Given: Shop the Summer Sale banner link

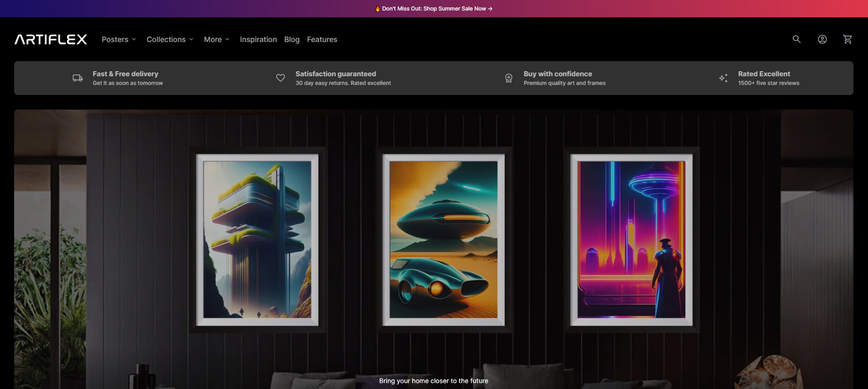Looking at the screenshot, I should click(x=434, y=9).
